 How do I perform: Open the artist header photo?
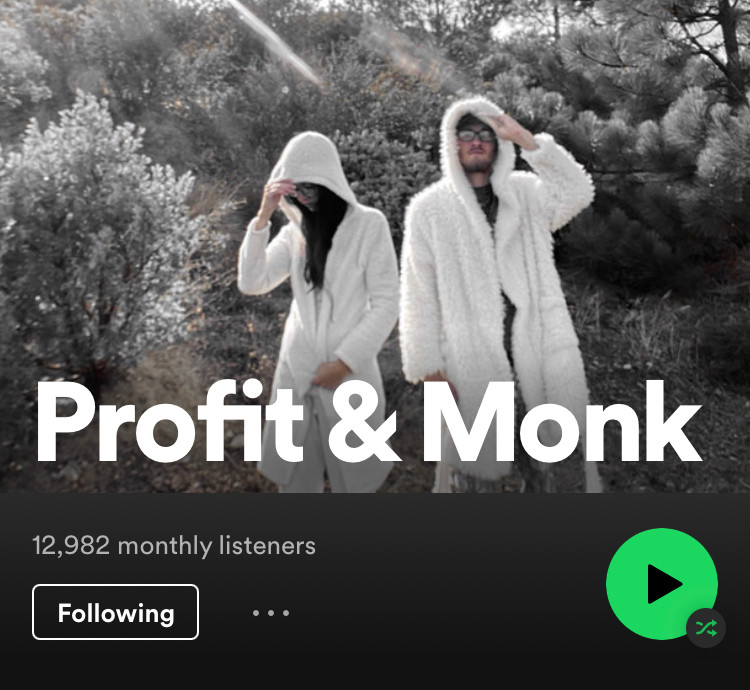(375, 246)
